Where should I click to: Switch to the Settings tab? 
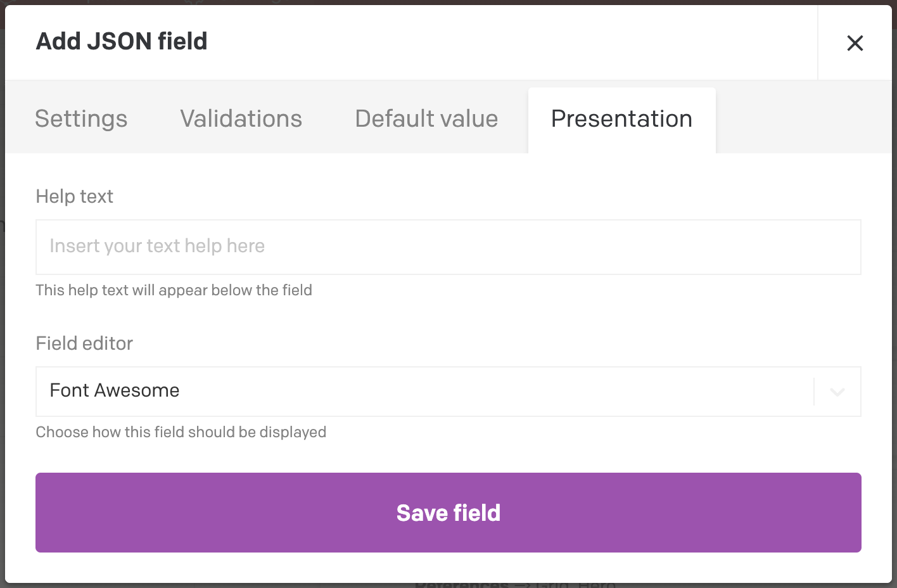tap(81, 119)
